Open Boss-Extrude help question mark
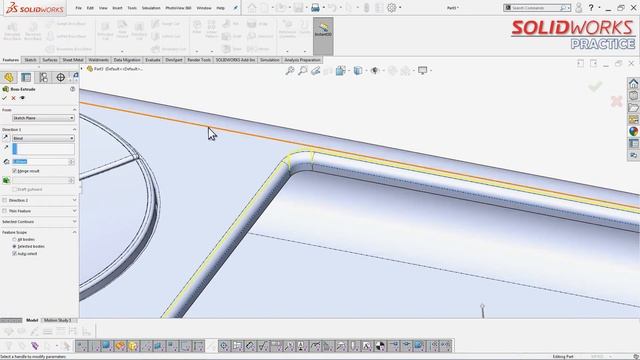 [72, 89]
